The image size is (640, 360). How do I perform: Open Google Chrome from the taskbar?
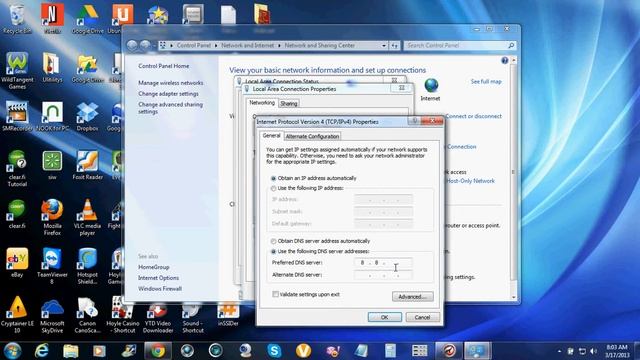(158, 351)
